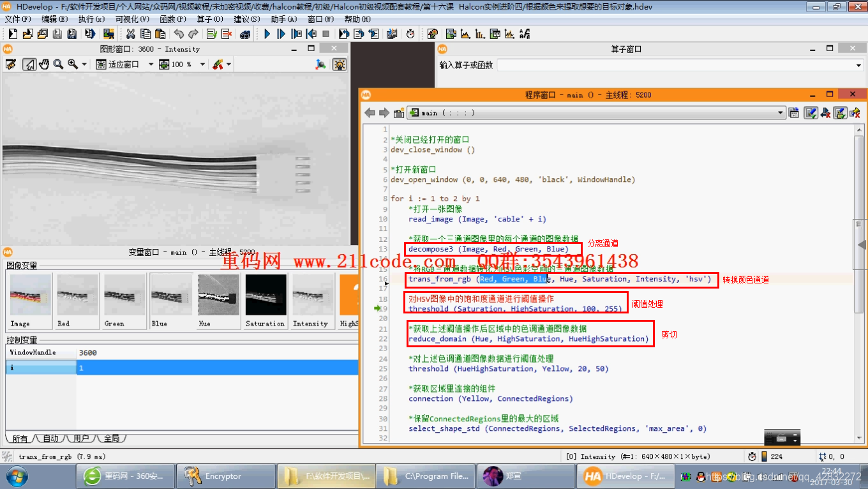Open the 100 % zoom dropdown
The width and height of the screenshot is (868, 489).
[202, 64]
